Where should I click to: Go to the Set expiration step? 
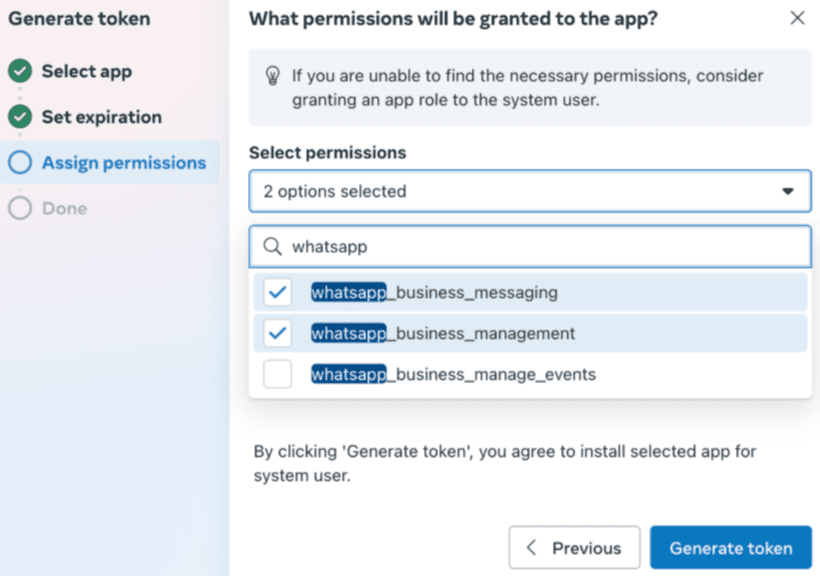[x=101, y=117]
